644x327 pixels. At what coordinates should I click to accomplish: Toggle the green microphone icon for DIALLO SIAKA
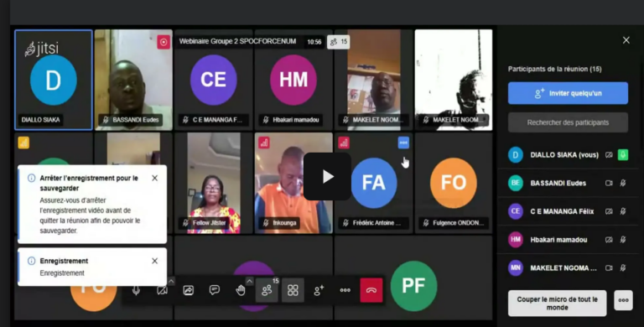(623, 155)
